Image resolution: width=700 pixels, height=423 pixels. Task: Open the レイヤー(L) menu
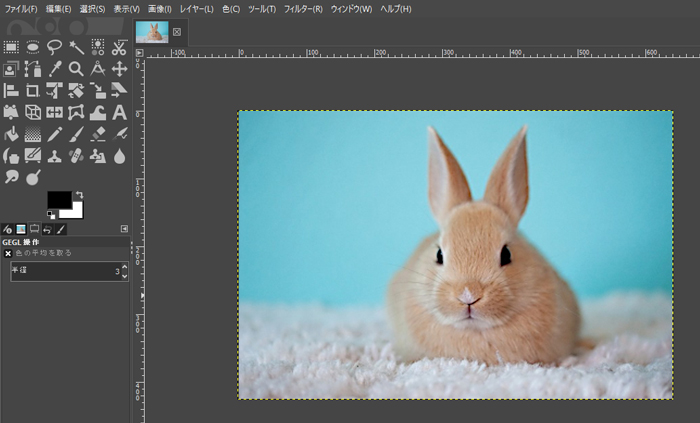[x=196, y=8]
